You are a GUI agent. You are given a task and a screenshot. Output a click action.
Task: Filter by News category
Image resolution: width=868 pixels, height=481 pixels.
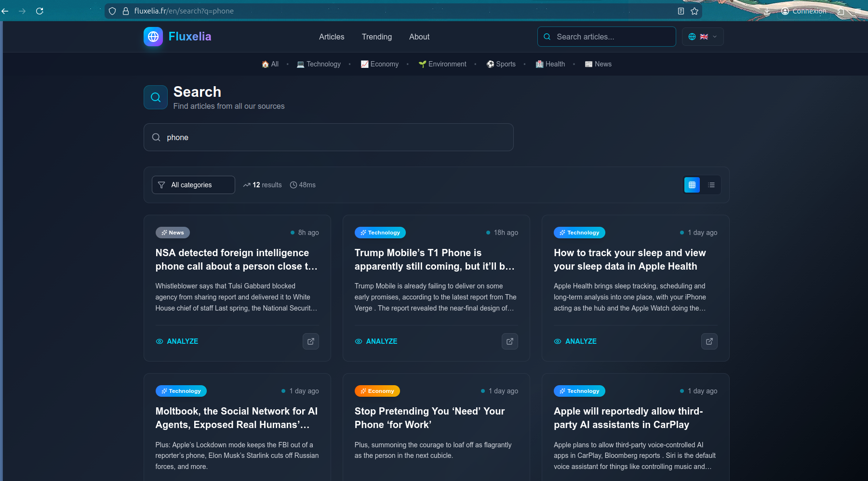coord(598,64)
